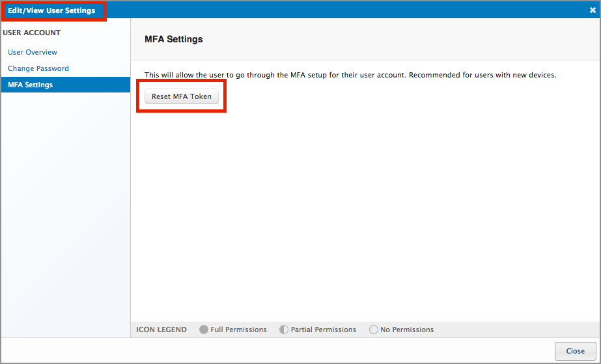Dismiss the dialog with the X icon
Screen dimensions: 601x364
[x=593, y=10]
